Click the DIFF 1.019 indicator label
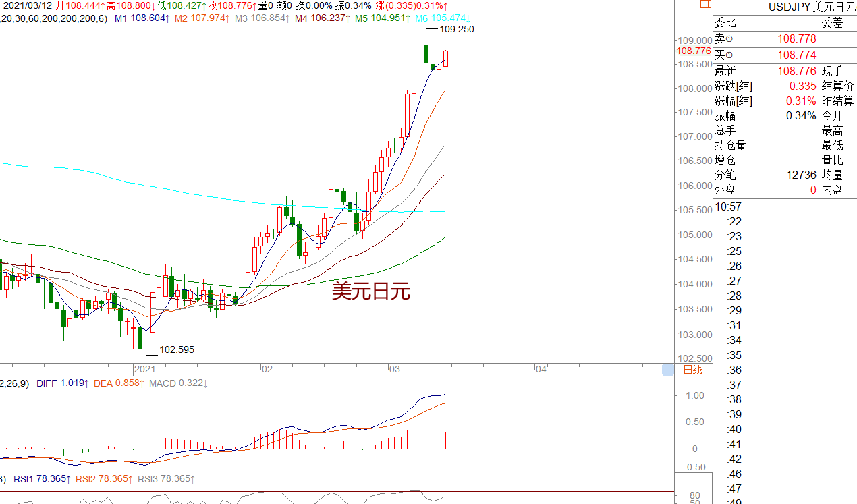The width and height of the screenshot is (857, 504). click(63, 383)
